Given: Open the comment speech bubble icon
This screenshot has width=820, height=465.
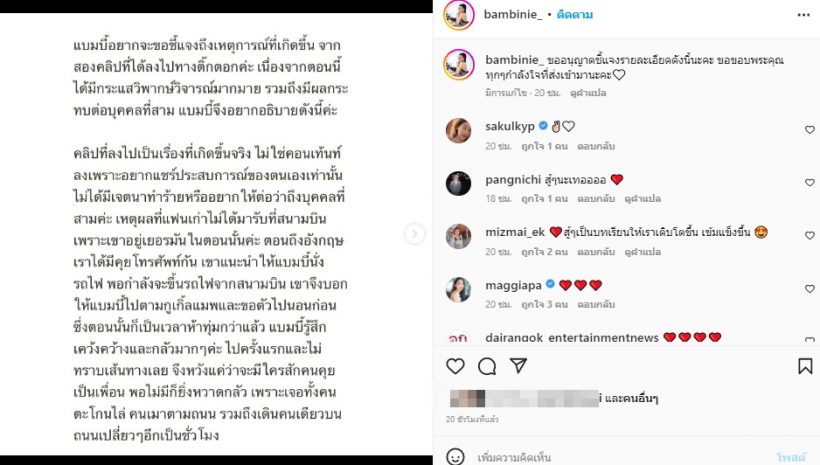Looking at the screenshot, I should tap(487, 366).
